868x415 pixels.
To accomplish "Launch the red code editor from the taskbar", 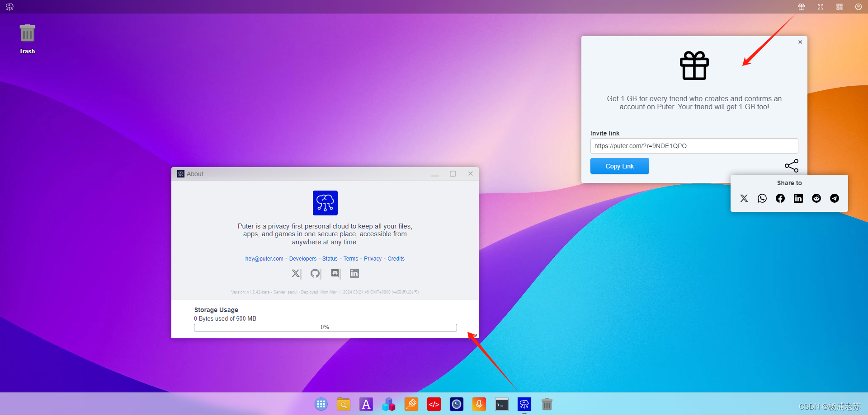I will coord(434,404).
